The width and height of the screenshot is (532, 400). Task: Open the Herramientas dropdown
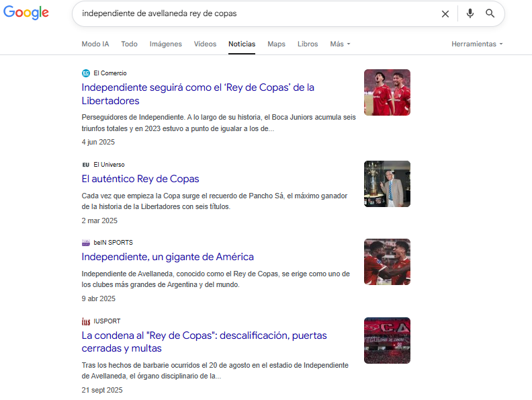coord(477,44)
